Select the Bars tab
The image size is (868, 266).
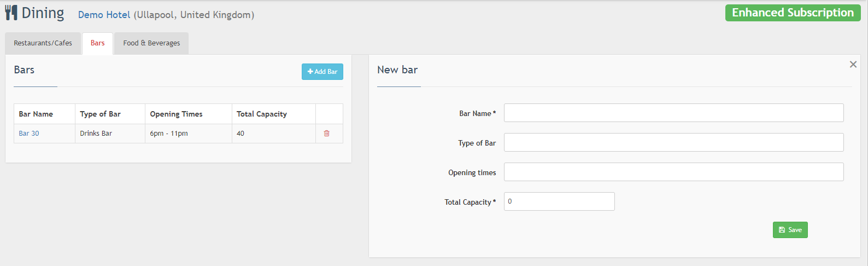pos(98,43)
